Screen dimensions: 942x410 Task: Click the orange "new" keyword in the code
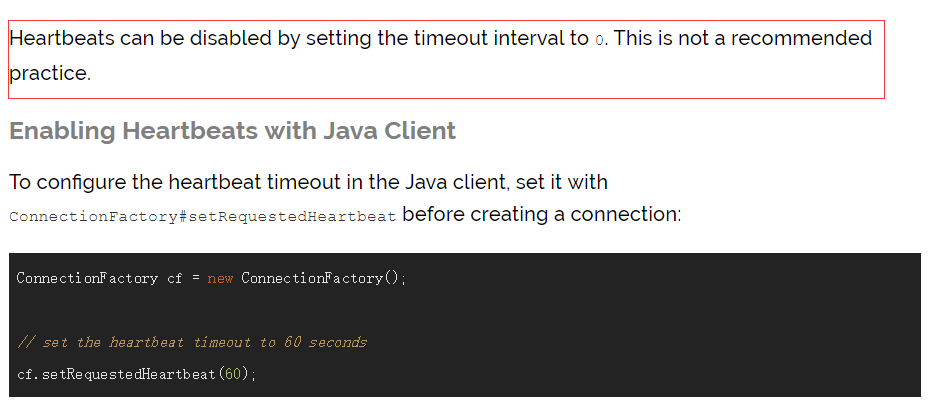point(220,278)
